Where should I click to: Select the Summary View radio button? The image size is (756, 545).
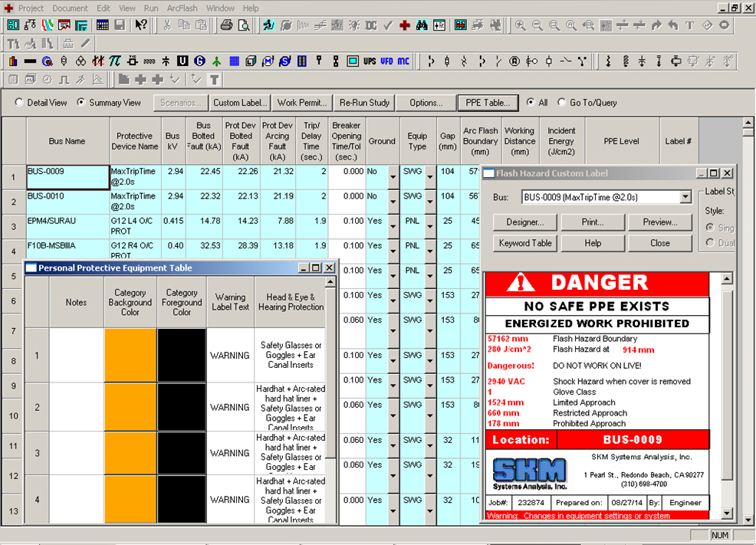point(81,103)
